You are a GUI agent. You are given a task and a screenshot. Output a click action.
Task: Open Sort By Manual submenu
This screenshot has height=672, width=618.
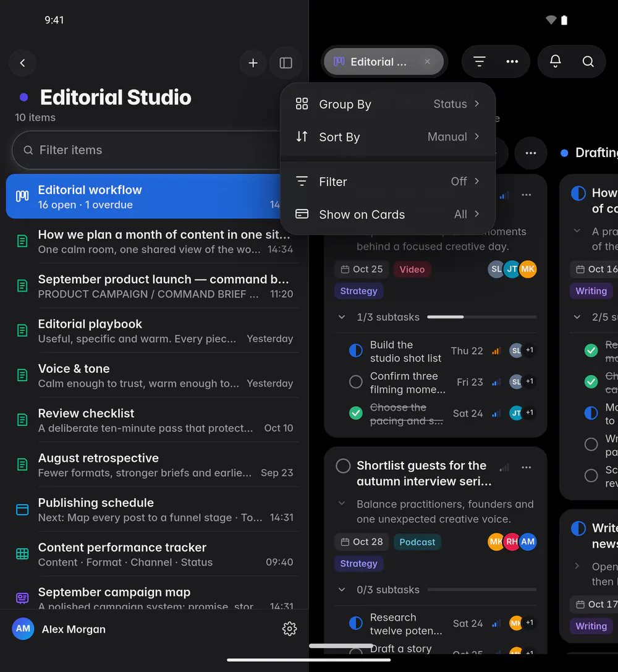pyautogui.click(x=387, y=137)
